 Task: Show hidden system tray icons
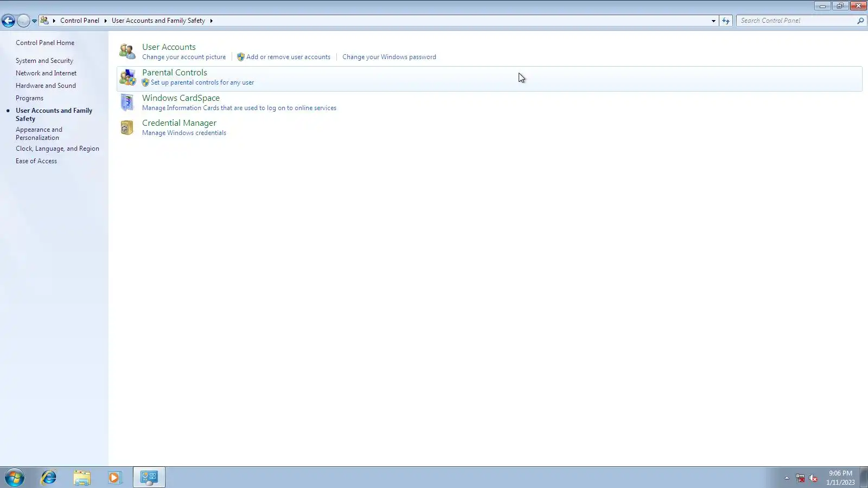click(787, 478)
